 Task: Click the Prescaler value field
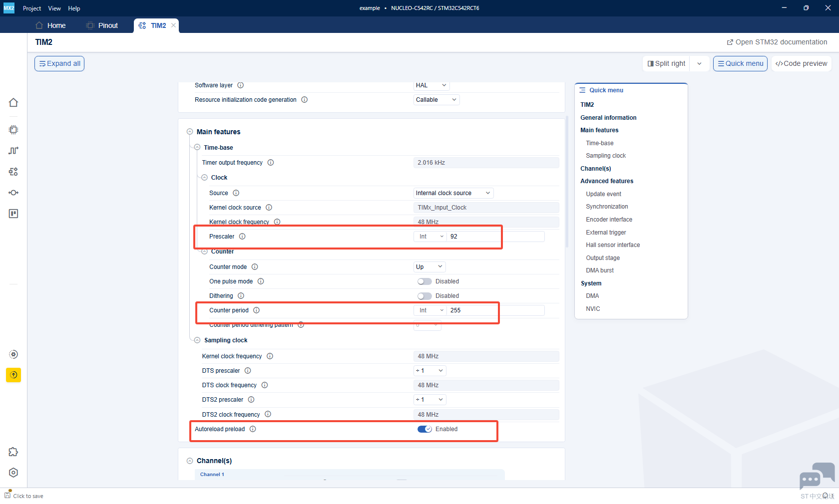point(496,237)
